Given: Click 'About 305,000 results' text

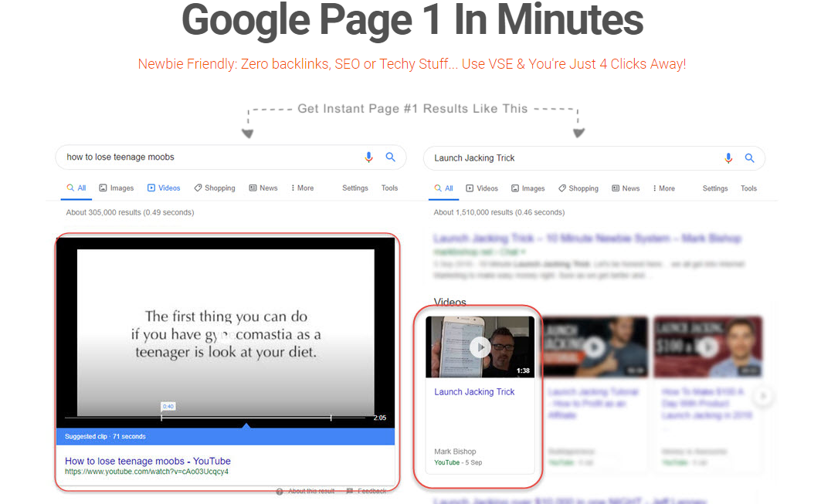Looking at the screenshot, I should pos(130,212).
